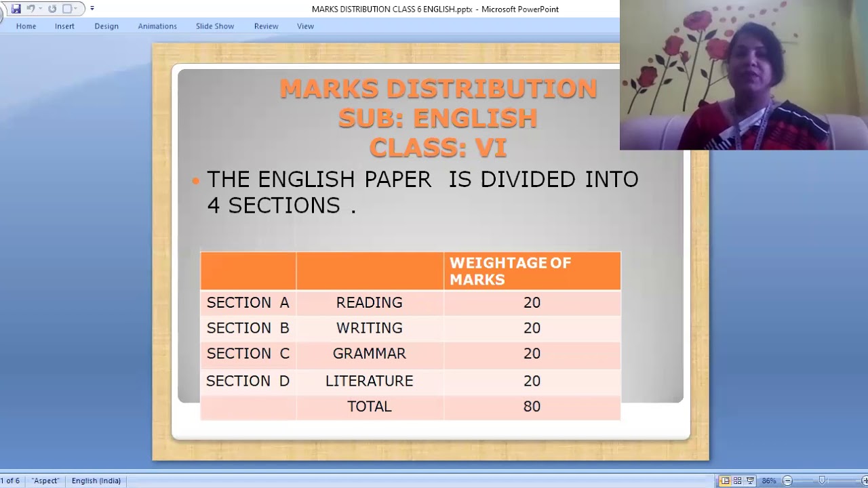Click the English (India) language indicator
Image resolution: width=868 pixels, height=488 pixels.
pyautogui.click(x=96, y=481)
